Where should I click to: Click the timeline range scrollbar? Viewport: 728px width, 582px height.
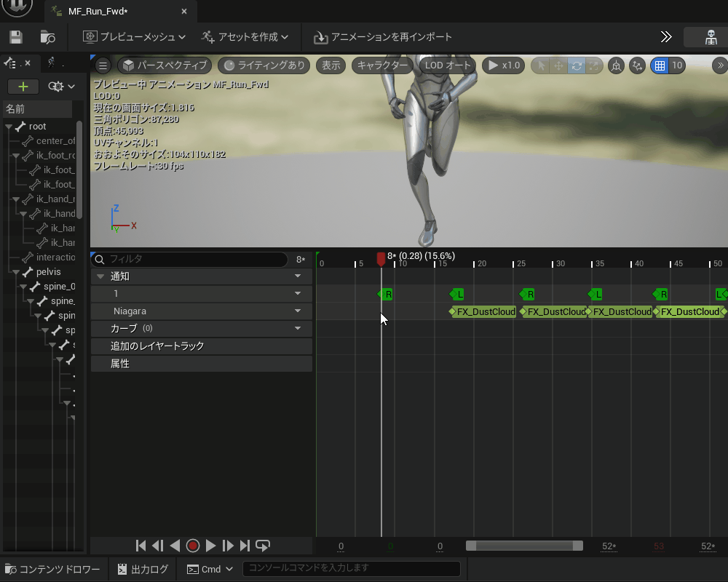[524, 546]
